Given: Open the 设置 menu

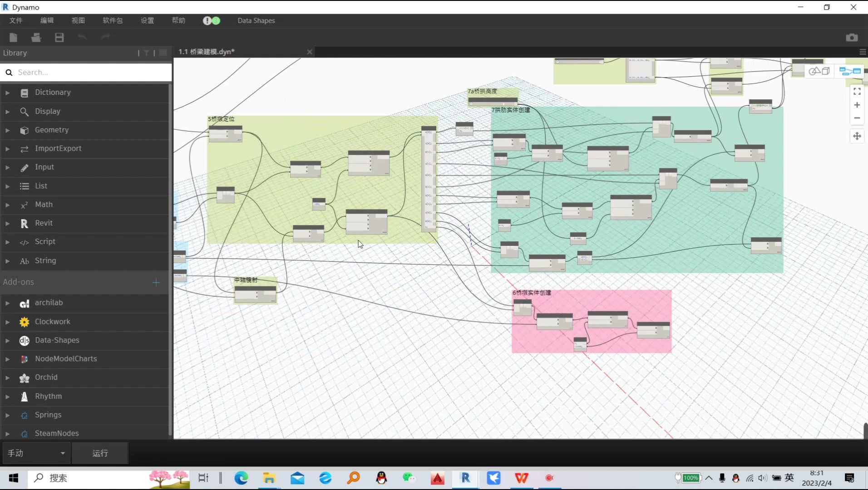Looking at the screenshot, I should tap(147, 20).
